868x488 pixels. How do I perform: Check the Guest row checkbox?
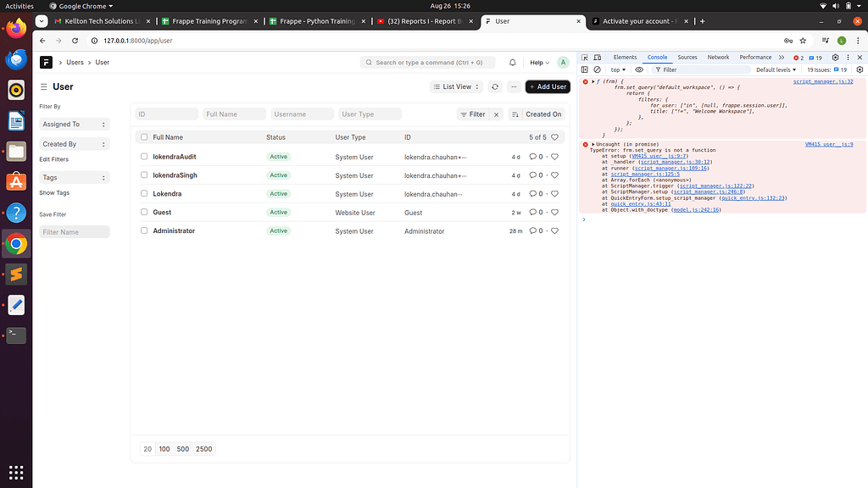pyautogui.click(x=144, y=212)
